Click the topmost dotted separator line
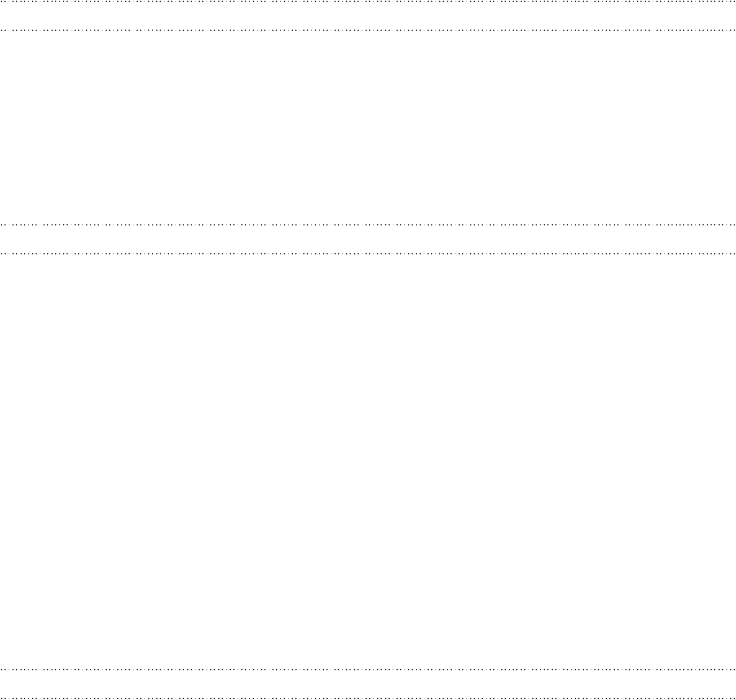 click(368, 2)
